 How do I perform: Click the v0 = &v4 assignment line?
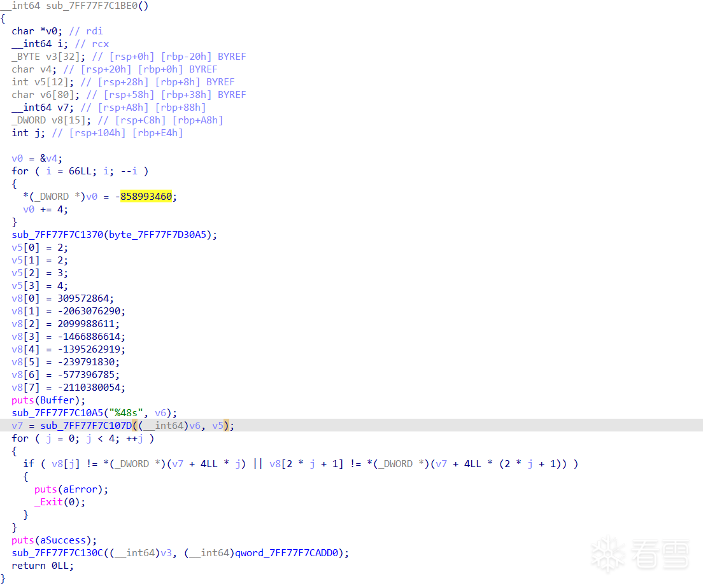click(x=37, y=158)
